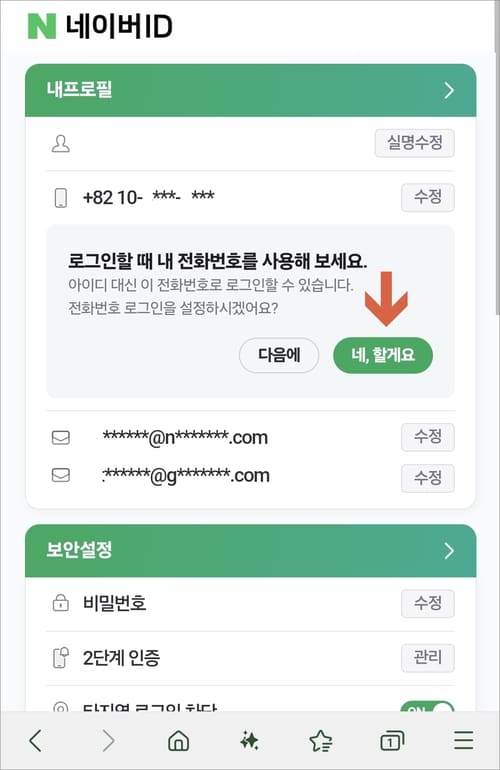Click 수정 next to phone number
This screenshot has width=500, height=770.
(428, 197)
